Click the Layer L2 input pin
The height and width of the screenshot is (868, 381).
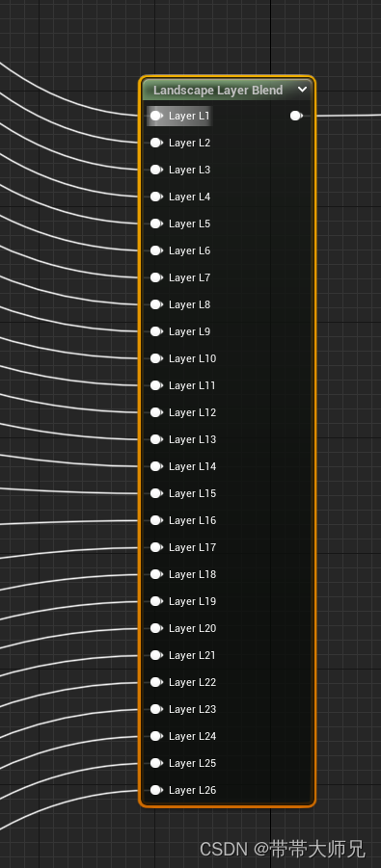click(x=156, y=143)
